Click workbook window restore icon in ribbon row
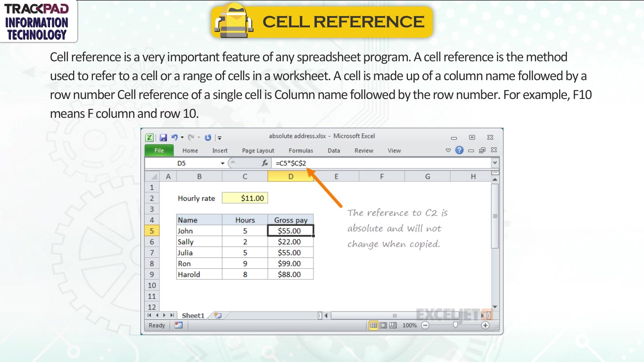This screenshot has height=362, width=644. 482,150
